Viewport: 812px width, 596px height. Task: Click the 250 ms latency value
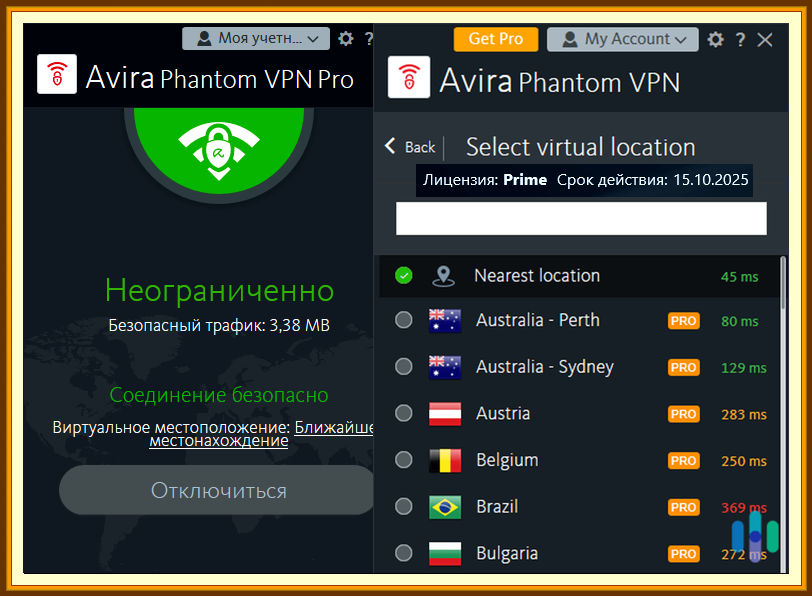744,461
